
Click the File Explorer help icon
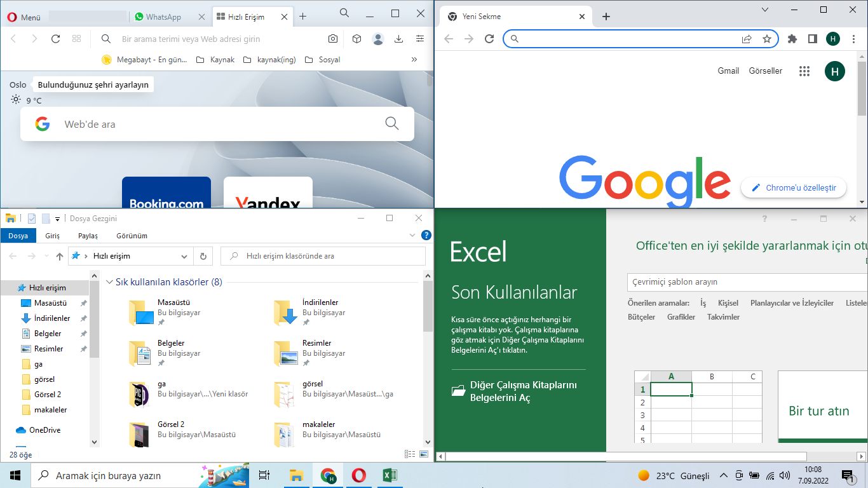[x=426, y=235]
